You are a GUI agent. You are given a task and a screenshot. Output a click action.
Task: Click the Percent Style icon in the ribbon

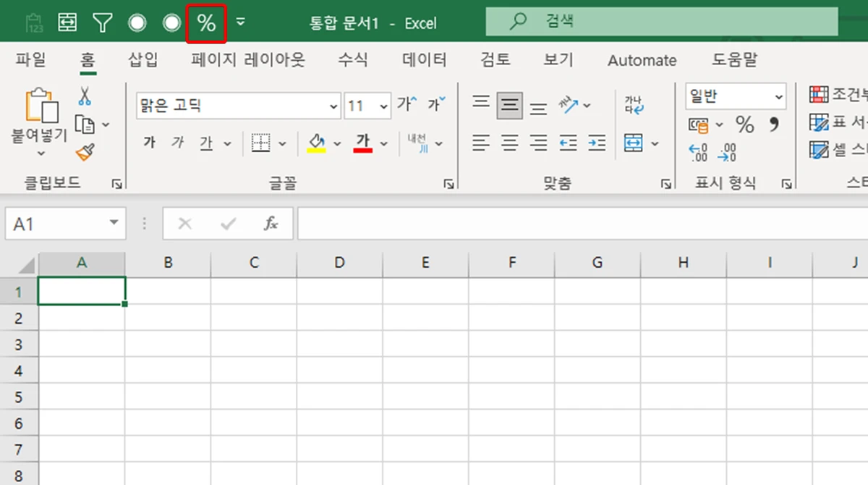tap(744, 125)
